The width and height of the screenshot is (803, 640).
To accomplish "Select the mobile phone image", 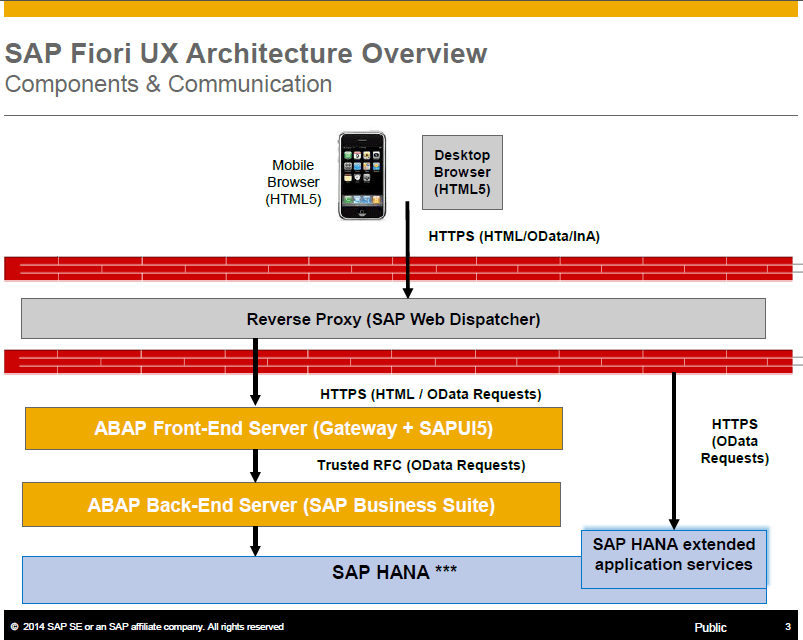I will (x=362, y=177).
